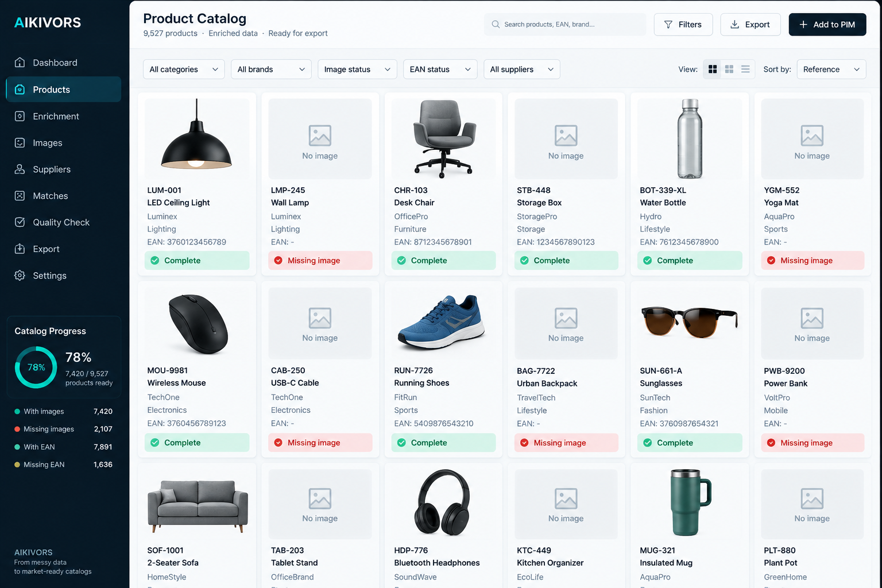
Task: Open the All brands dropdown
Action: (271, 69)
